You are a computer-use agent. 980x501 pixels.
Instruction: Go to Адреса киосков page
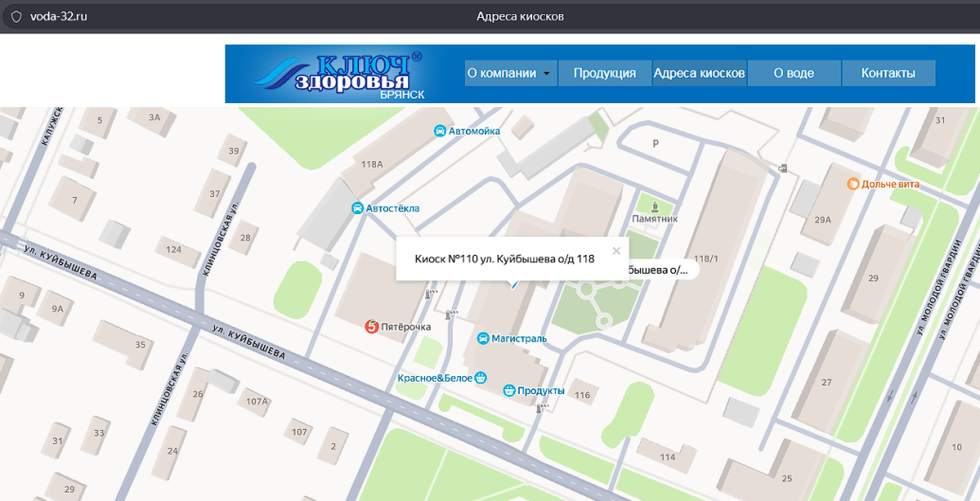click(700, 73)
